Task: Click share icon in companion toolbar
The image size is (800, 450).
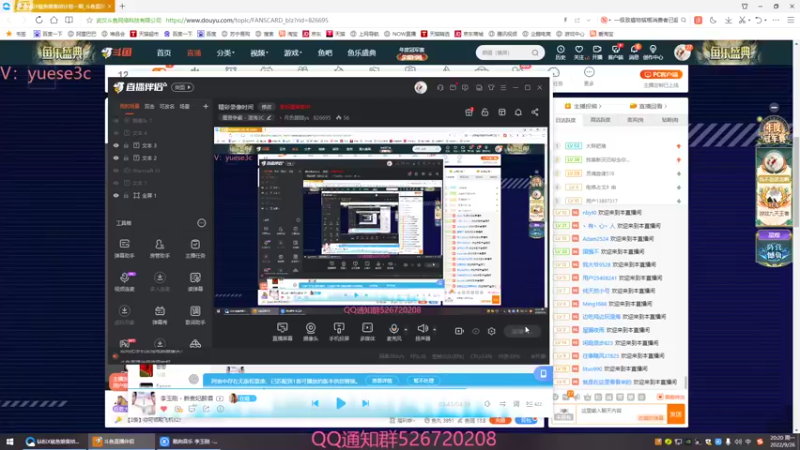Action: [x=535, y=112]
